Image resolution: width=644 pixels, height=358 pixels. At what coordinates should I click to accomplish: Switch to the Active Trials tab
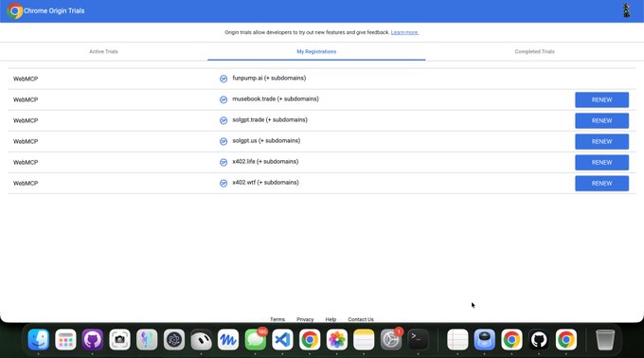pos(103,52)
